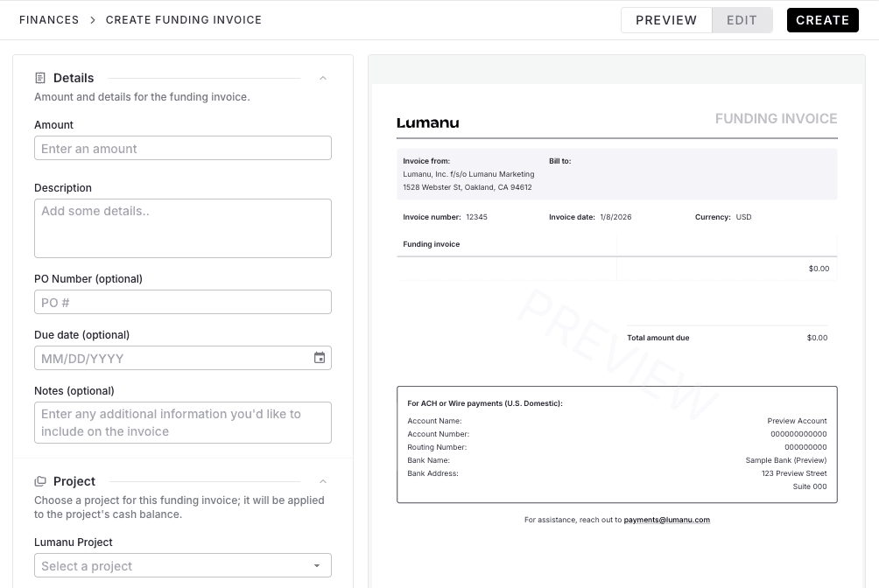The width and height of the screenshot is (879, 588).
Task: Click the Project folder icon
Action: (x=40, y=481)
